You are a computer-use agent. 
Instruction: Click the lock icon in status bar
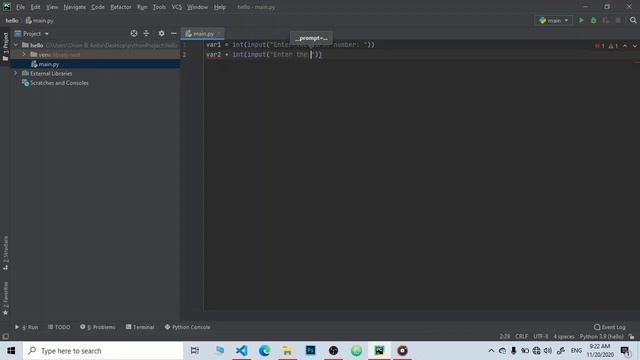click(631, 336)
